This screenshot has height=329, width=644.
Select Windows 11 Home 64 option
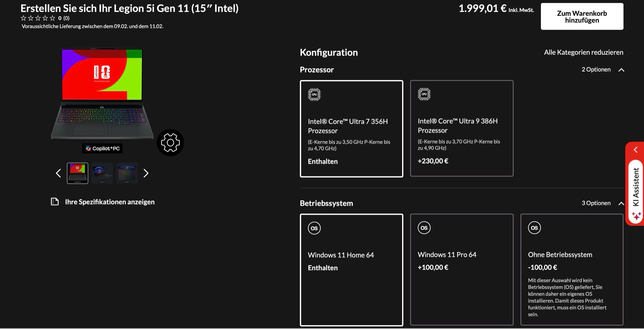coord(352,270)
